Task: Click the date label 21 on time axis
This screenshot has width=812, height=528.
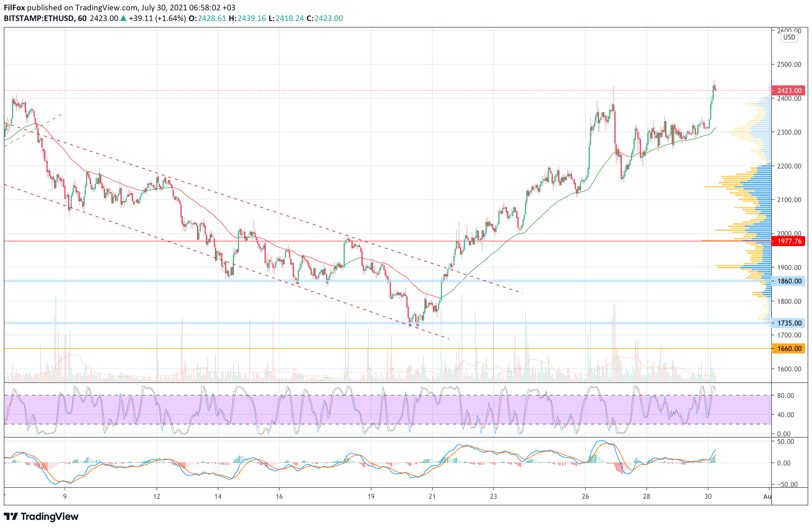Action: click(x=432, y=496)
